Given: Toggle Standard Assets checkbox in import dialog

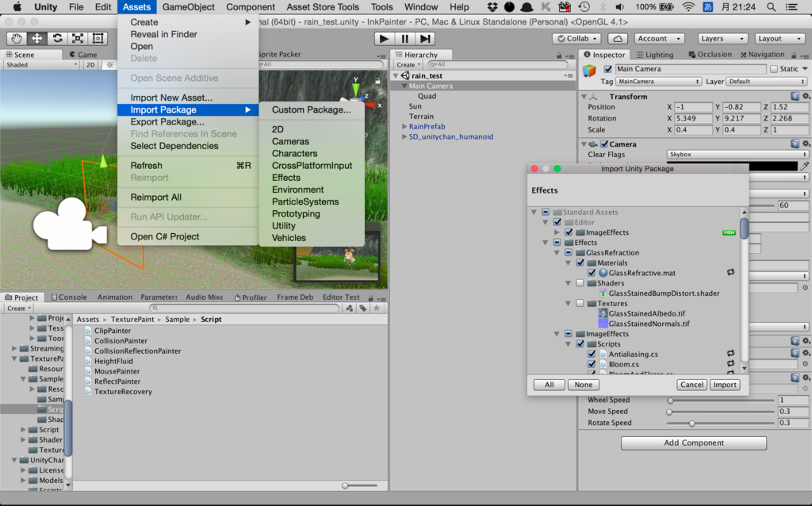Looking at the screenshot, I should tap(546, 212).
